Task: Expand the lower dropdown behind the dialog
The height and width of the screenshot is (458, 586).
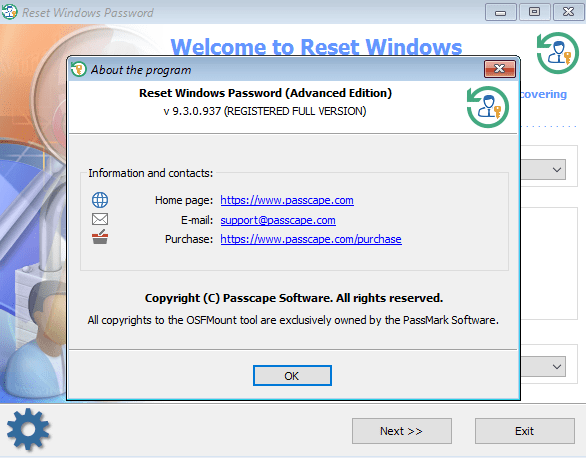Action: point(556,366)
